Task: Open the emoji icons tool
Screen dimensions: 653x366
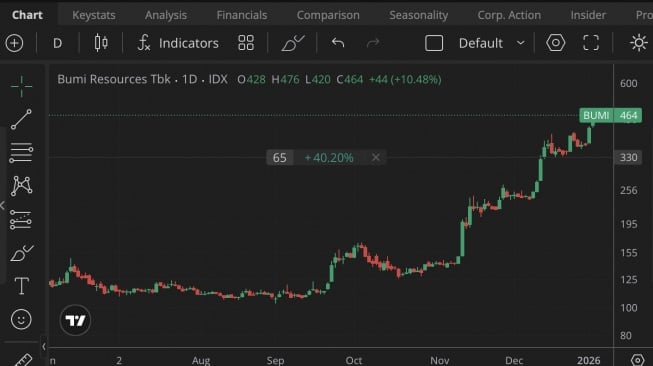Action: (21, 319)
